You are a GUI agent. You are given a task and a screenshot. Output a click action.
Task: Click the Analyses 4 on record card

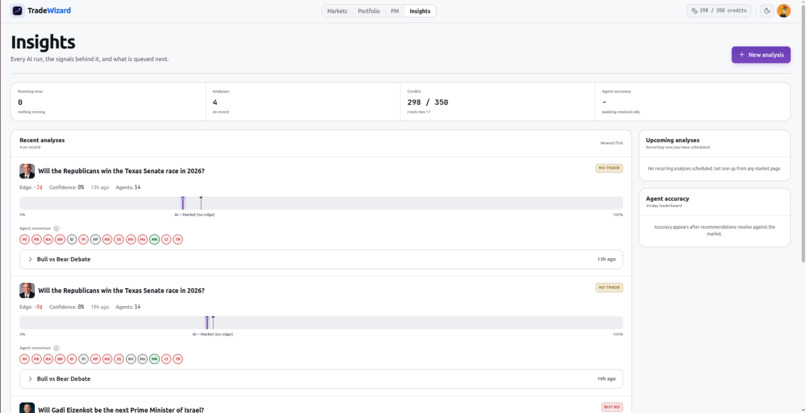tap(303, 101)
